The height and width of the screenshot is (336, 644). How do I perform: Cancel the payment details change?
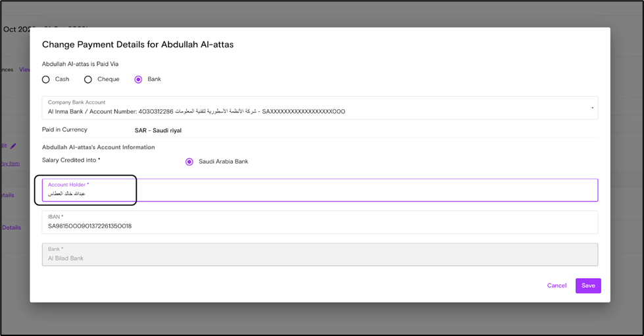click(x=557, y=285)
